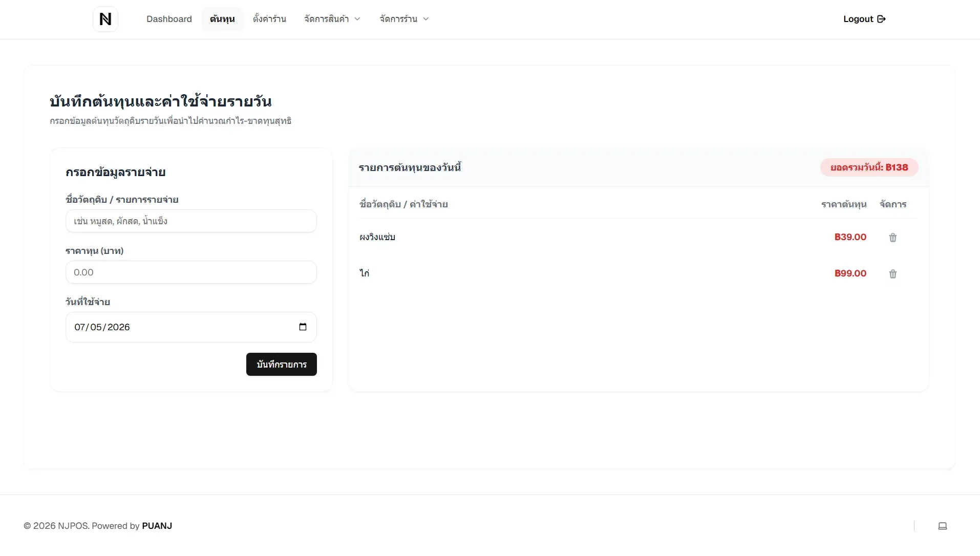
Task: Click the บันทึกต้นทุนและค่าใช้จ่ายรายวัน page title
Action: pyautogui.click(x=160, y=101)
